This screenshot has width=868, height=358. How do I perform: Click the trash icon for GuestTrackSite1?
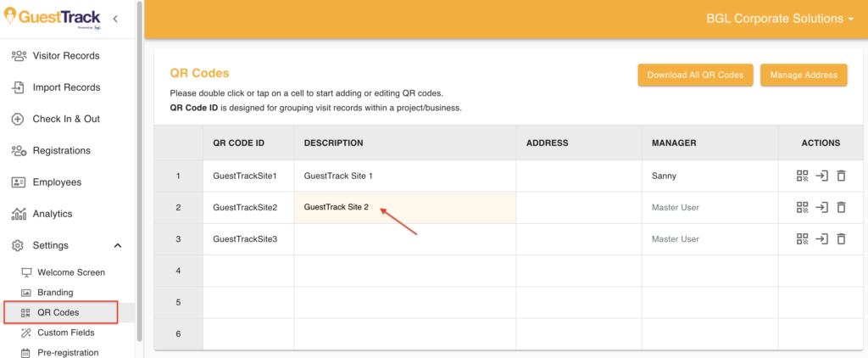point(841,176)
